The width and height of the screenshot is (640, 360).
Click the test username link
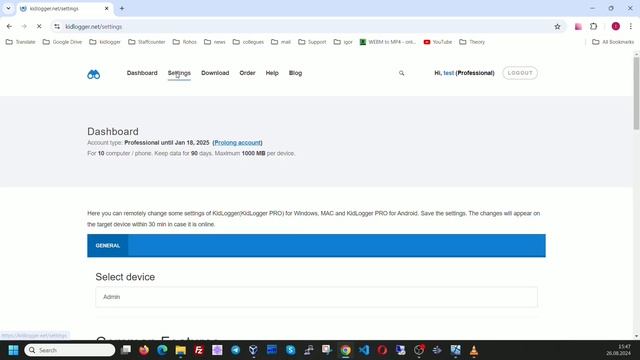449,73
